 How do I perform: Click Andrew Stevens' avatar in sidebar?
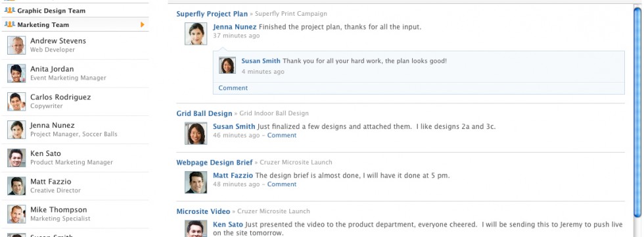tap(16, 45)
